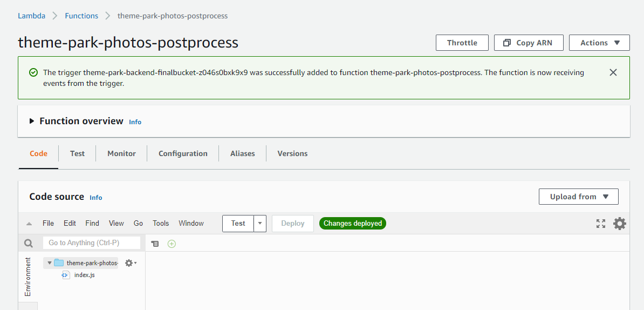Expand the Function overview section

(32, 122)
